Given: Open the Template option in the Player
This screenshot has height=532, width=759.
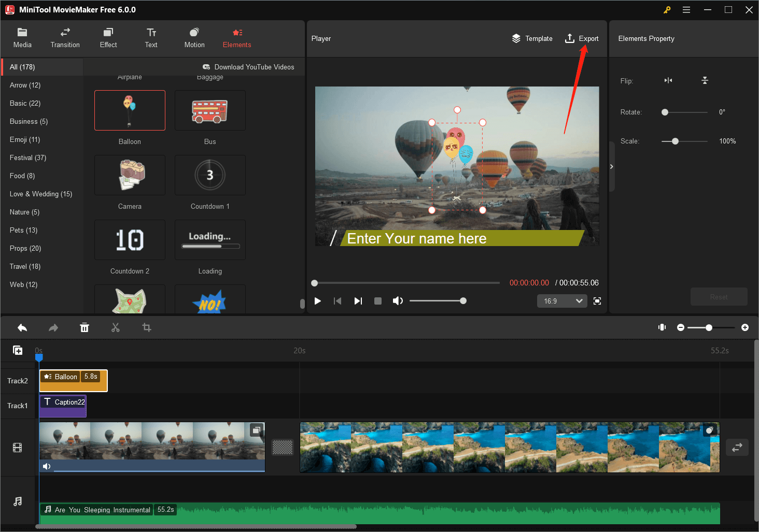Looking at the screenshot, I should coord(532,38).
